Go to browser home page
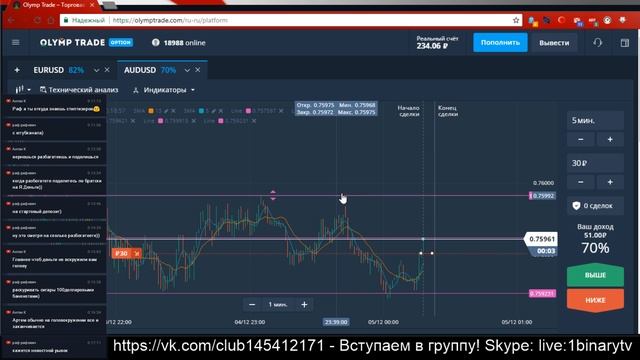The width and height of the screenshot is (640, 360). click(x=51, y=20)
